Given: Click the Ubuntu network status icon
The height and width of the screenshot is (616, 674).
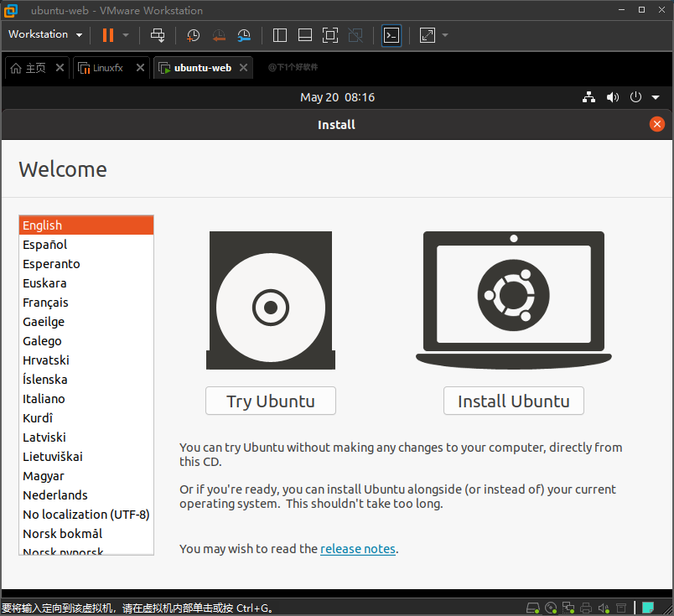Looking at the screenshot, I should (x=589, y=97).
